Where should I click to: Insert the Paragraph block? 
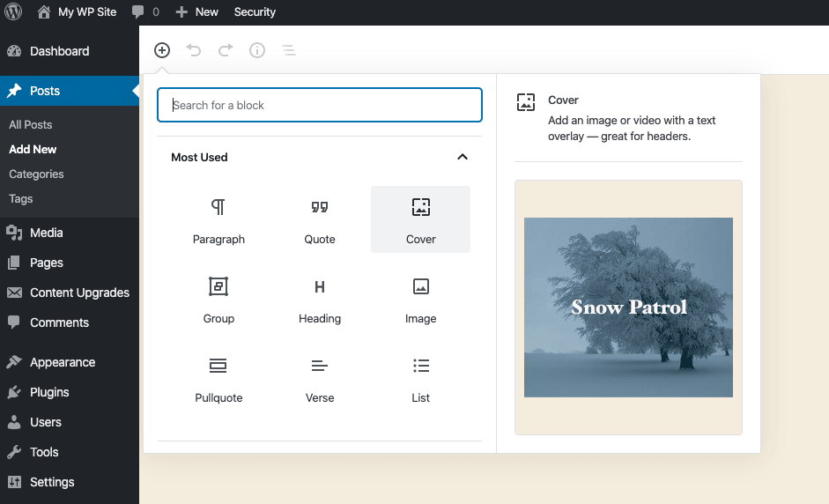218,219
